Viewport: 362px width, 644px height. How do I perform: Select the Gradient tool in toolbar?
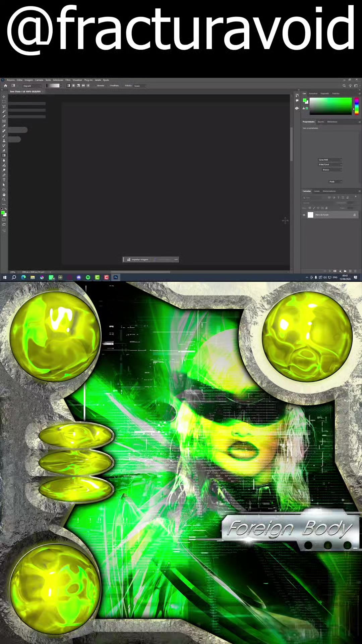coord(4,155)
